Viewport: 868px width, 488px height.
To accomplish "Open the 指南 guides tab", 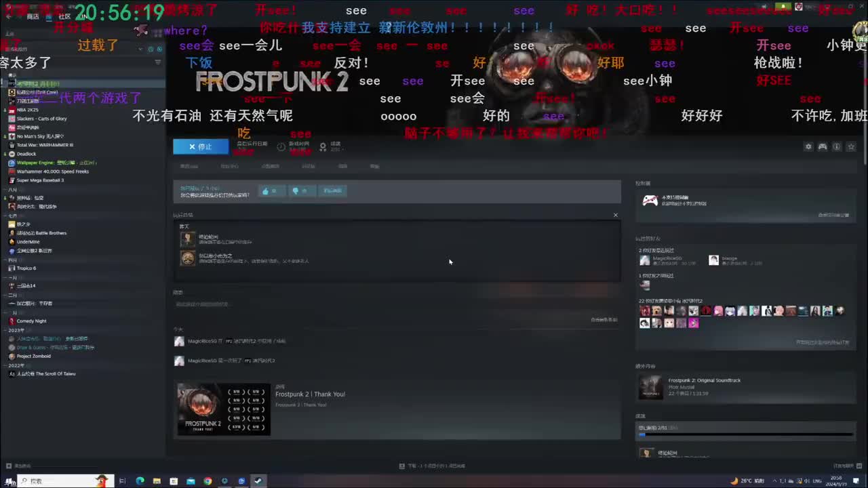I will coord(343,166).
